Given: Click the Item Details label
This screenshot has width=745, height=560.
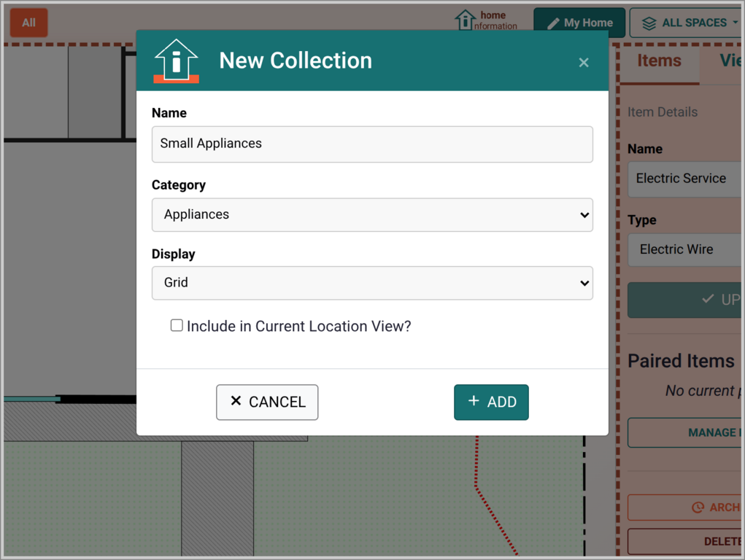Looking at the screenshot, I should click(663, 112).
